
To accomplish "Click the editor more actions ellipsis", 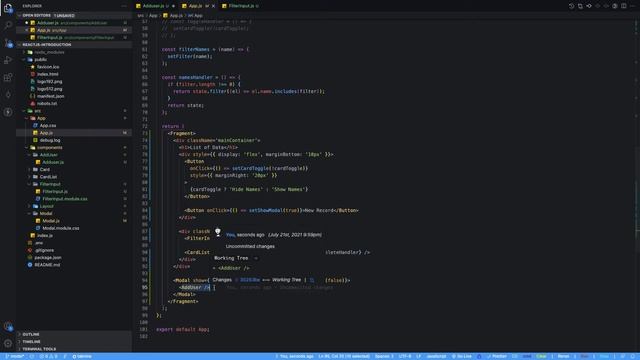I will point(633,6).
